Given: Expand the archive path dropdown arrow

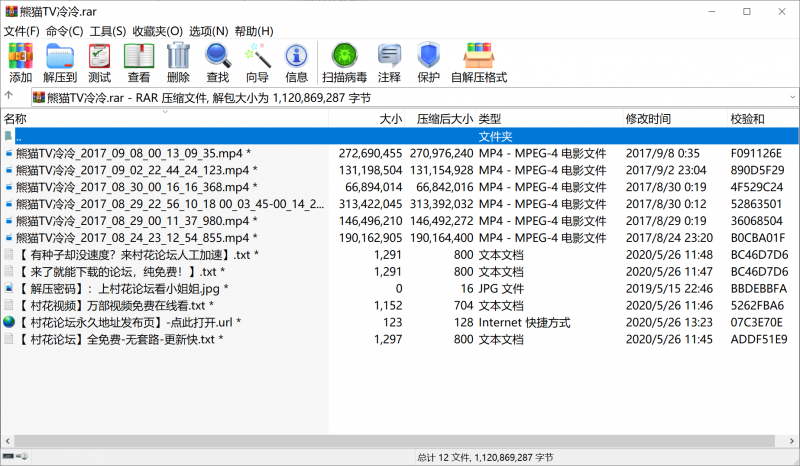Looking at the screenshot, I should pyautogui.click(x=791, y=97).
